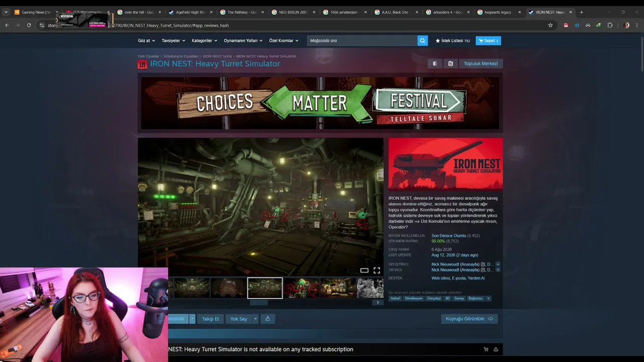Open the Yardım Al support link
Viewport: 644px width, 362px height.
[476, 278]
